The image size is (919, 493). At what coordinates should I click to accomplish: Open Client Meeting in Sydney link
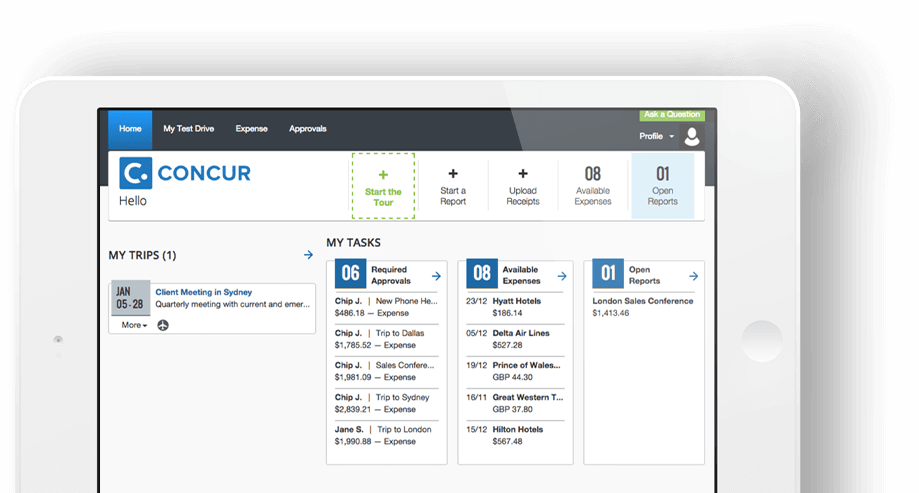point(203,292)
